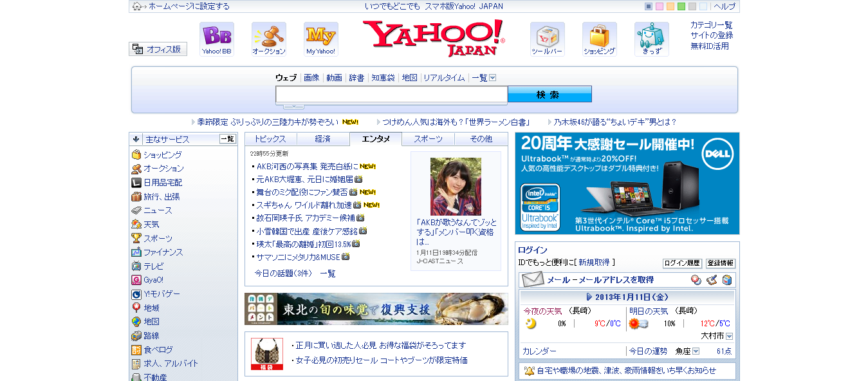
Task: Click the 天気 icon in the services list
Action: pos(136,225)
